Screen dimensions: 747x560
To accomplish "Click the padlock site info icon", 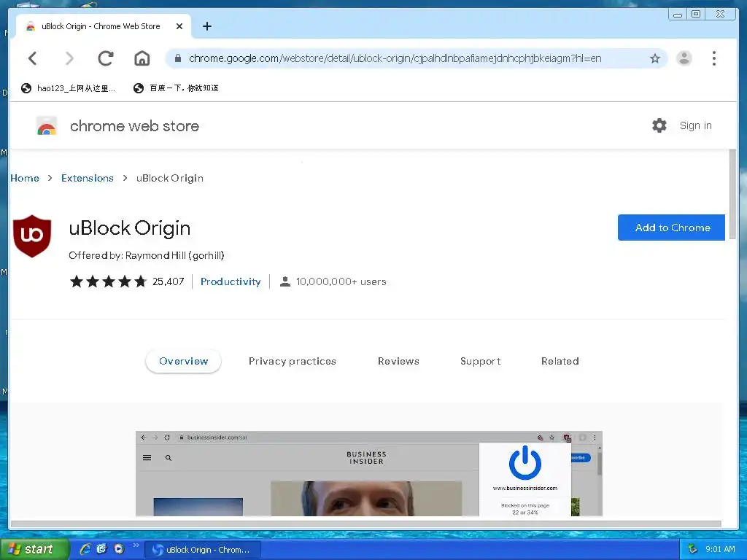I will point(178,58).
